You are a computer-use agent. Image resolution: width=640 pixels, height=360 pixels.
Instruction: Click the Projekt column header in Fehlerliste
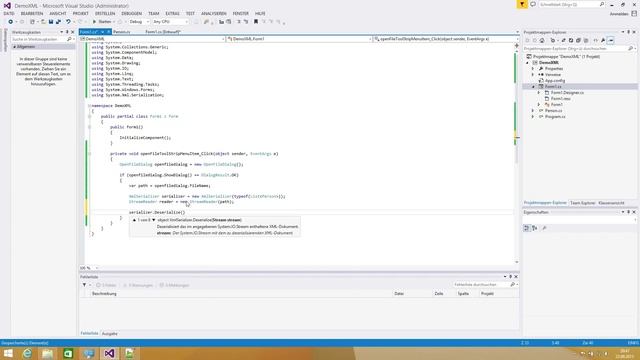(487, 294)
